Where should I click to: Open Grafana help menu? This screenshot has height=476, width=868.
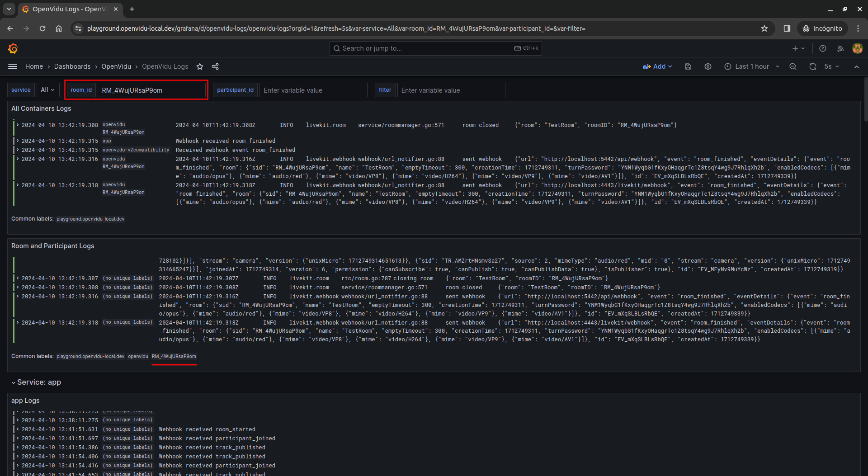pyautogui.click(x=822, y=48)
